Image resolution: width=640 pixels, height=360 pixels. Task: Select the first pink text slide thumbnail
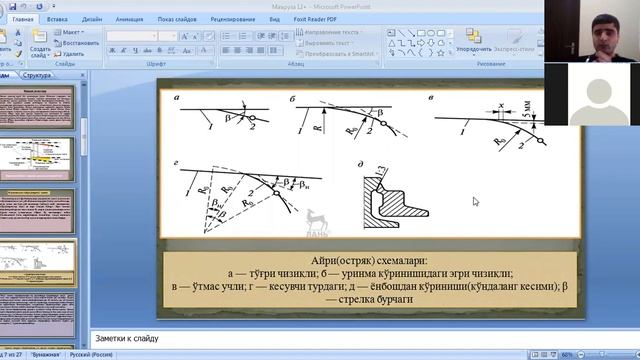tap(37, 107)
